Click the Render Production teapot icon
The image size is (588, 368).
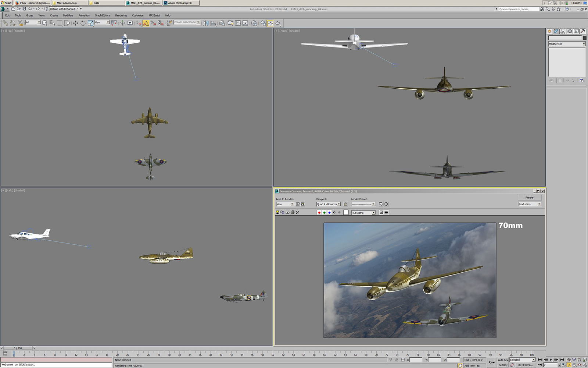point(278,23)
